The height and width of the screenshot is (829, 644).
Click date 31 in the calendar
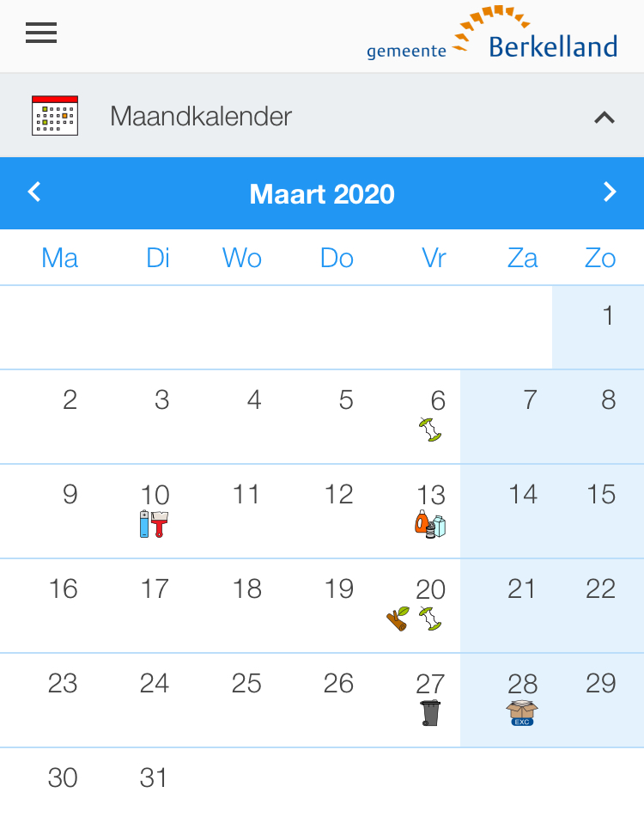click(x=153, y=778)
